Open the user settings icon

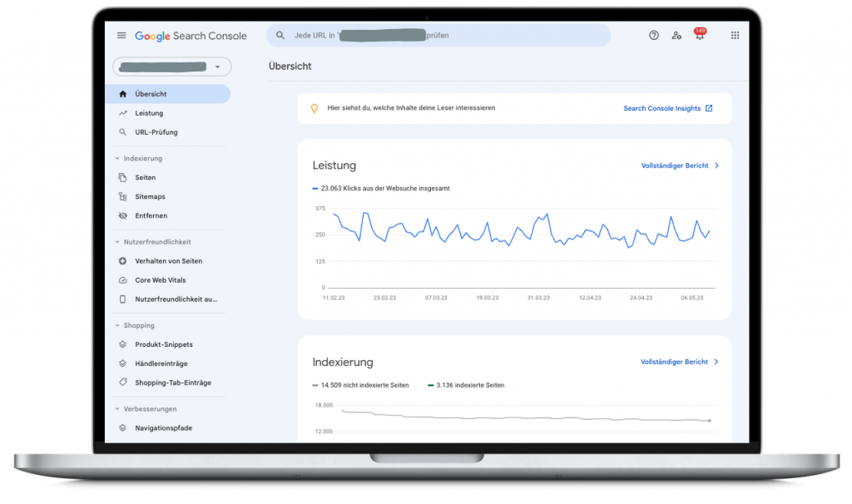[676, 36]
